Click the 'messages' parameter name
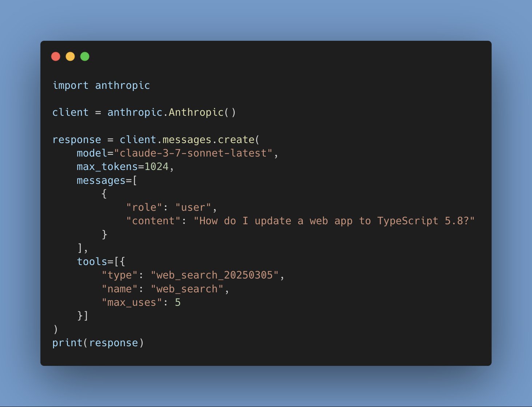This screenshot has height=407, width=532. click(101, 180)
